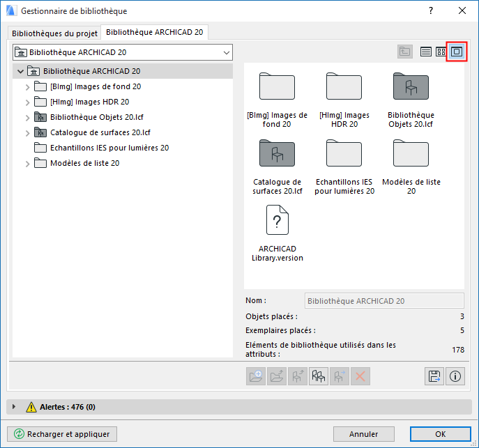479x448 pixels.
Task: Collapse the Bibliothèque ARCHICAD 20 root node
Action: 20,71
